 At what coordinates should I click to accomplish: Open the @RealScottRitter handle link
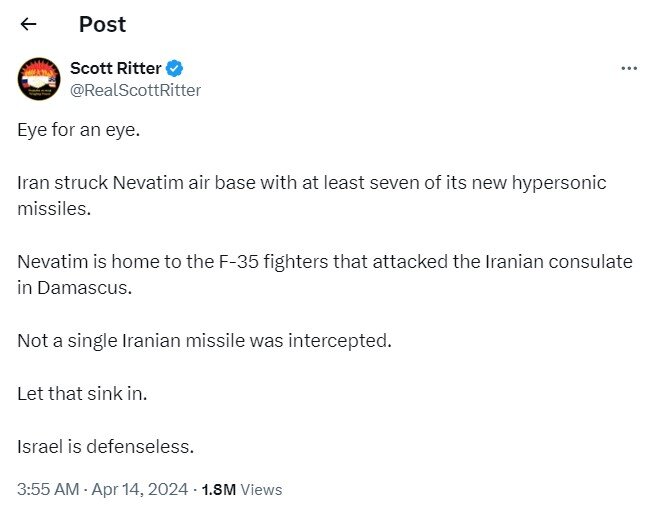coord(135,90)
